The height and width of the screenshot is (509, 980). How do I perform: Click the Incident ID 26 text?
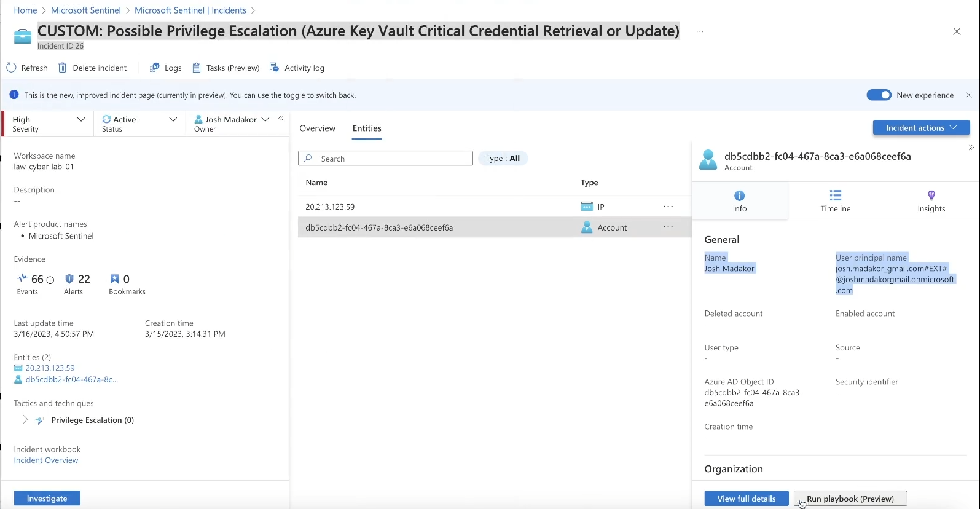(x=60, y=46)
